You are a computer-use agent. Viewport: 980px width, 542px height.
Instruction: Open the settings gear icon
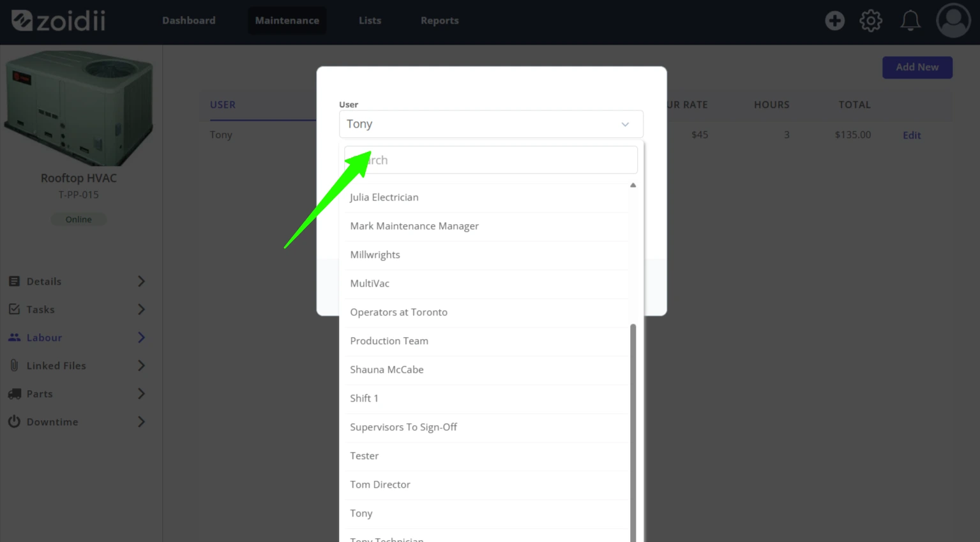[x=871, y=20]
